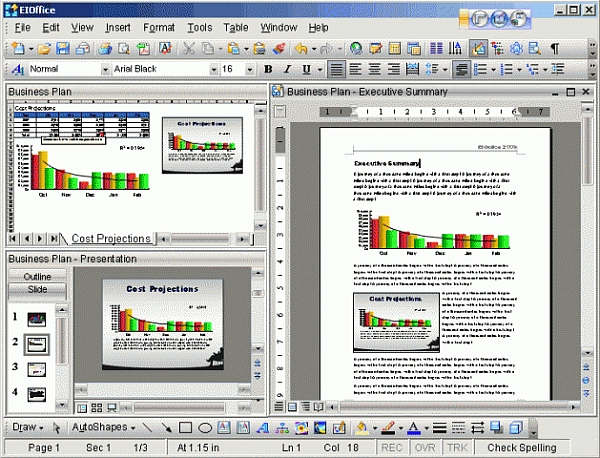Switch to Slide view button
The image size is (600, 458).
point(37,289)
